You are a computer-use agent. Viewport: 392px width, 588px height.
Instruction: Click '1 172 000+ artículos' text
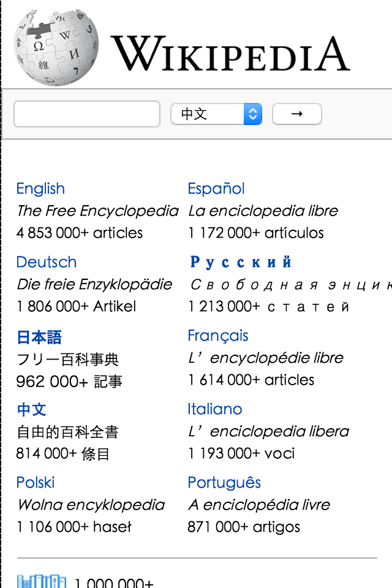(256, 233)
